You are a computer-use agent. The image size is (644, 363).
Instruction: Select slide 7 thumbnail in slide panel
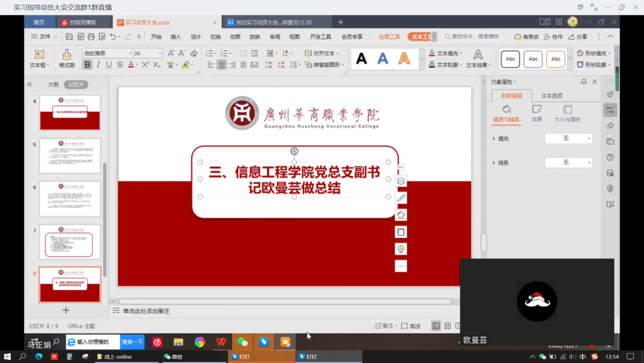[x=70, y=242]
